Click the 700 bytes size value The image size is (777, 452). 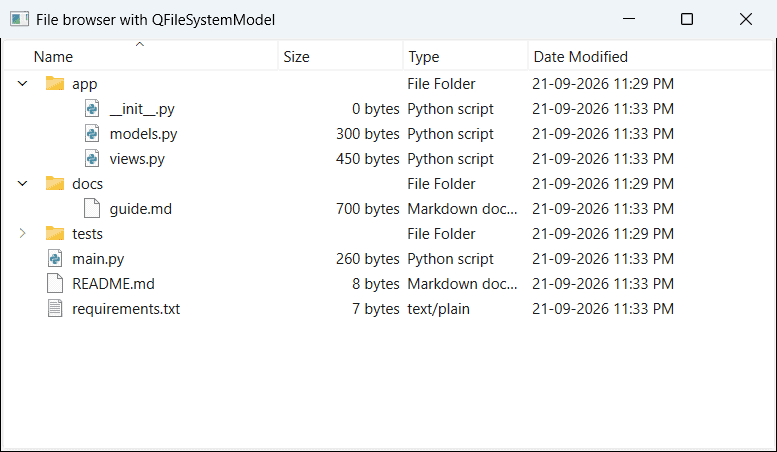pos(368,209)
